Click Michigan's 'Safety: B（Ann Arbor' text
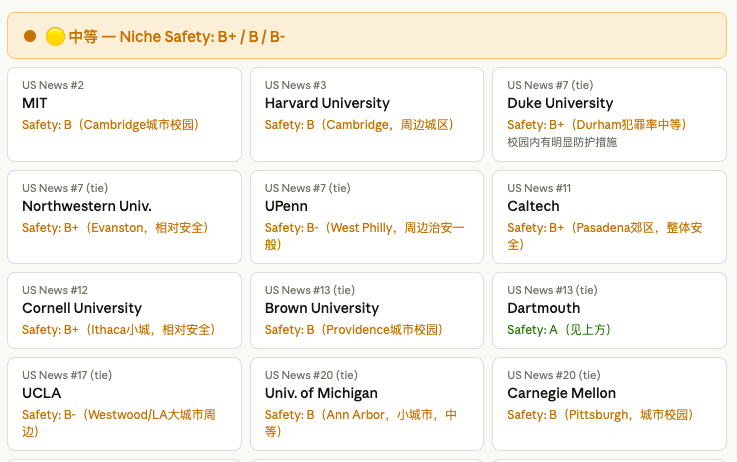 [x=324, y=415]
